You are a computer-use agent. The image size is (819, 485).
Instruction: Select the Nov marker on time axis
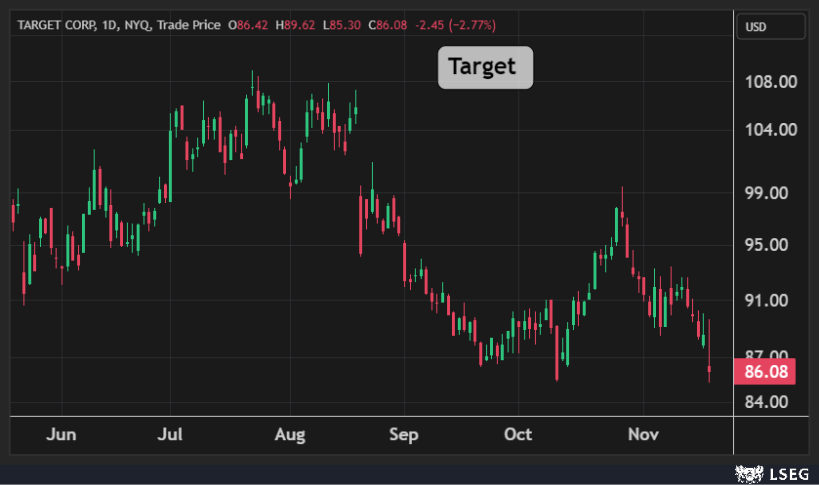tap(639, 435)
